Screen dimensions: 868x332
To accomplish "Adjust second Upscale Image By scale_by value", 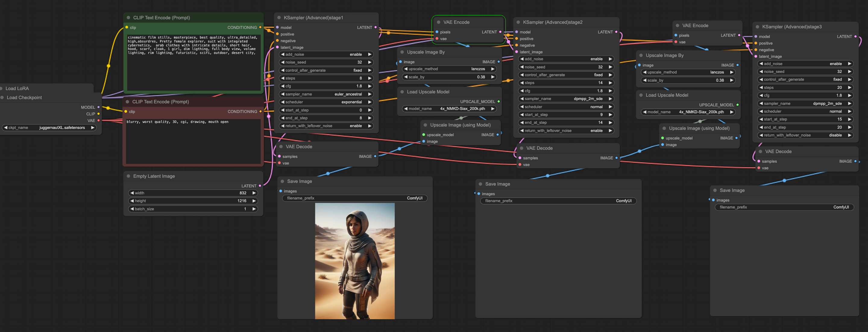I will point(688,80).
